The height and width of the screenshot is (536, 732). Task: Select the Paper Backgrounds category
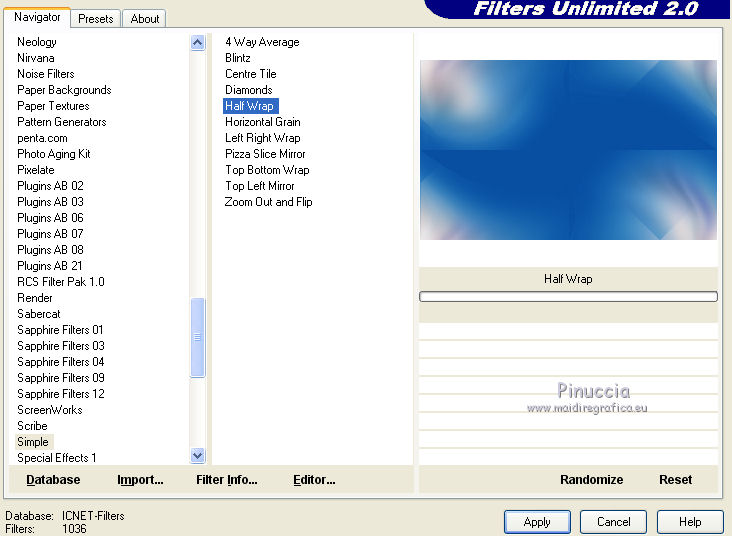point(64,90)
